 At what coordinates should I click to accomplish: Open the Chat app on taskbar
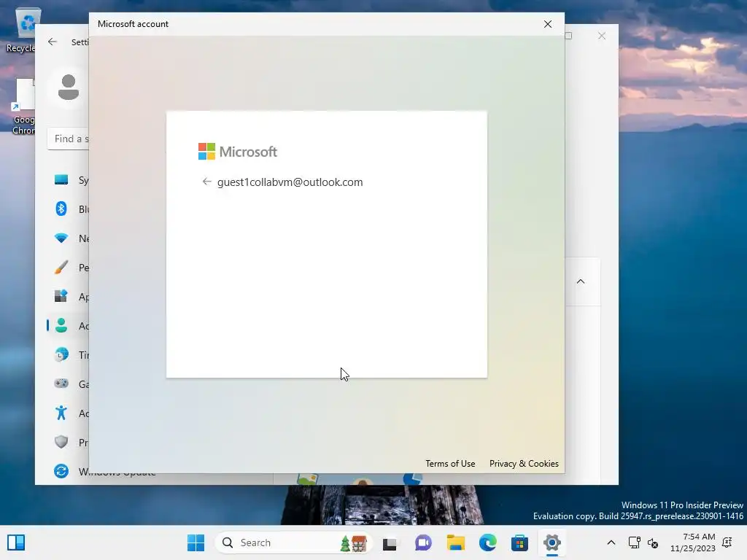click(x=423, y=542)
